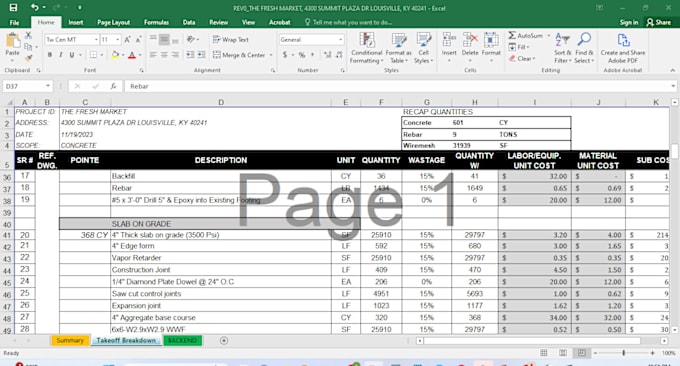Switch to the Data tab
Screen dimensions: 680x366
click(189, 22)
